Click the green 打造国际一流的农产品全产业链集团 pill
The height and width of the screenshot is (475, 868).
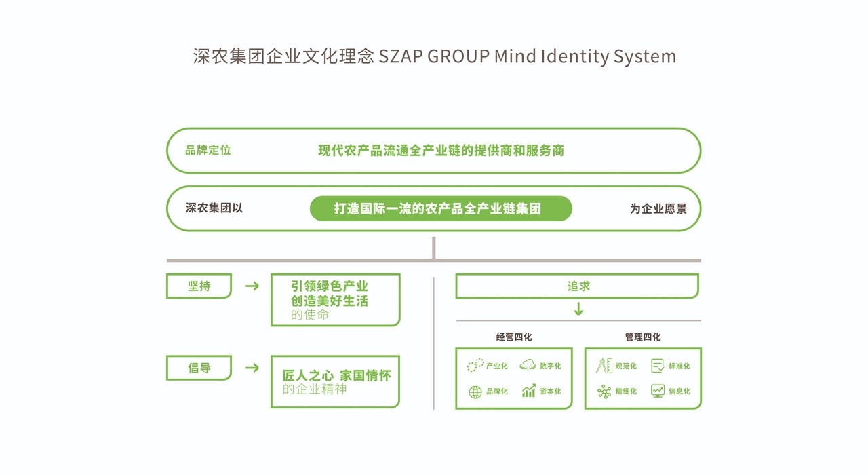click(x=441, y=208)
